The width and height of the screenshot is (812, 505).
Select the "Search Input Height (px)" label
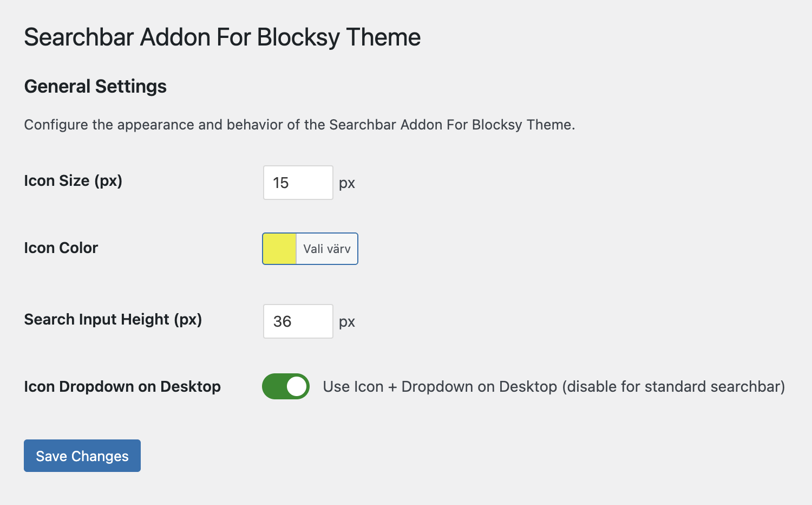point(113,319)
